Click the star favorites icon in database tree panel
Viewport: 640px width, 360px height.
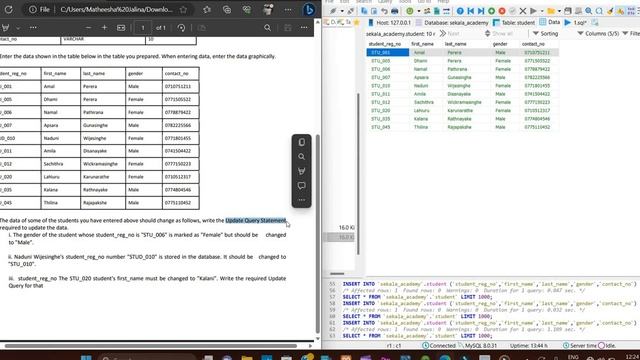click(356, 22)
